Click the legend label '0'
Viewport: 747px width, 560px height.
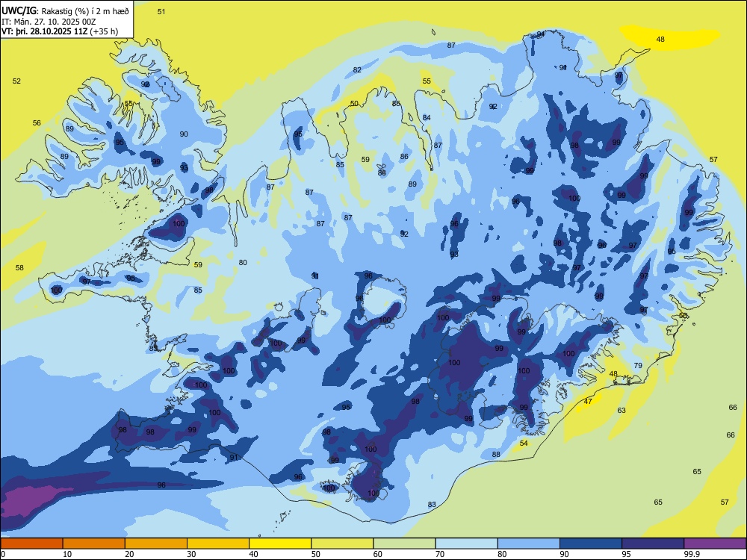pos(3,554)
